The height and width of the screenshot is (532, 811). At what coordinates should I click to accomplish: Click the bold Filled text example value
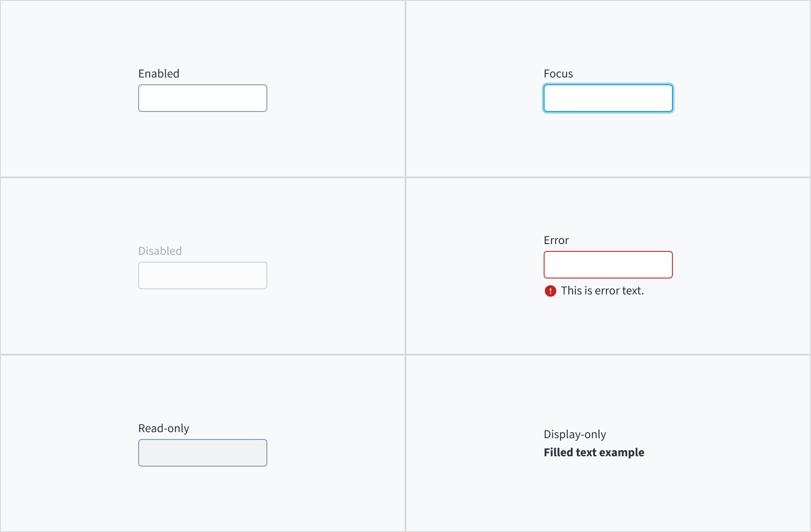pyautogui.click(x=594, y=452)
